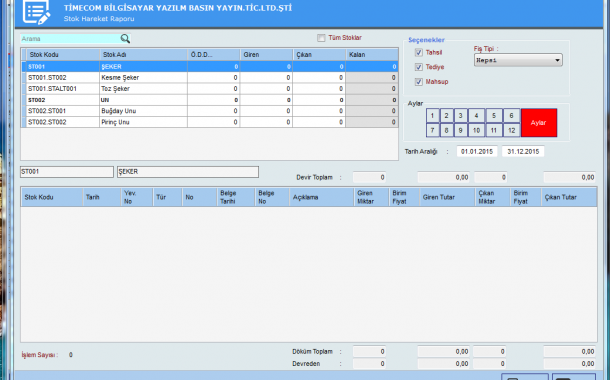
Task: Select the ST001 ŞEKER row
Action: tap(210, 67)
